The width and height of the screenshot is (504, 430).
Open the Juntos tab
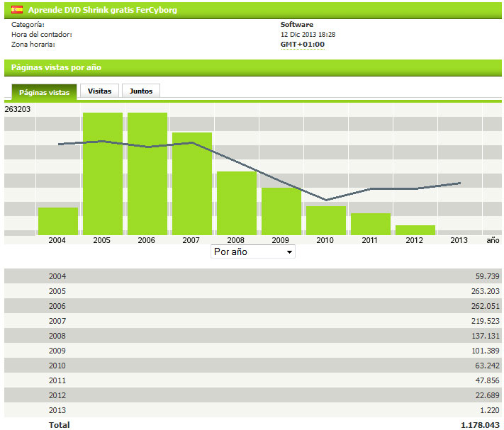tap(141, 91)
